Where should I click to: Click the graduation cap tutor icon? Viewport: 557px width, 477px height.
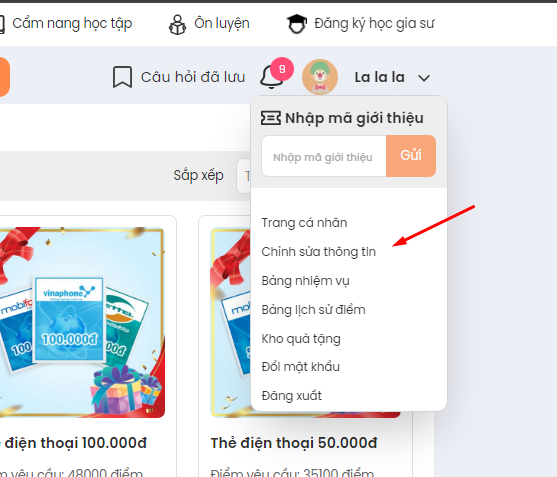pos(297,24)
